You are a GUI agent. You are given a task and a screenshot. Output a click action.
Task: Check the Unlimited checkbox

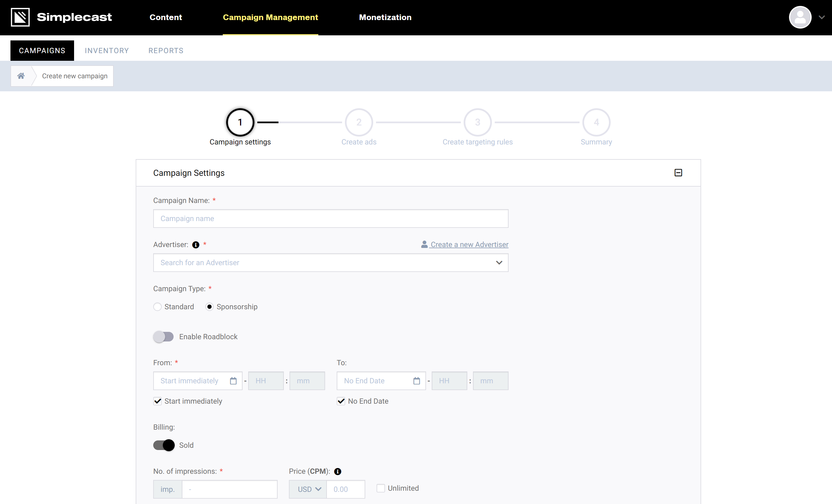(x=381, y=488)
